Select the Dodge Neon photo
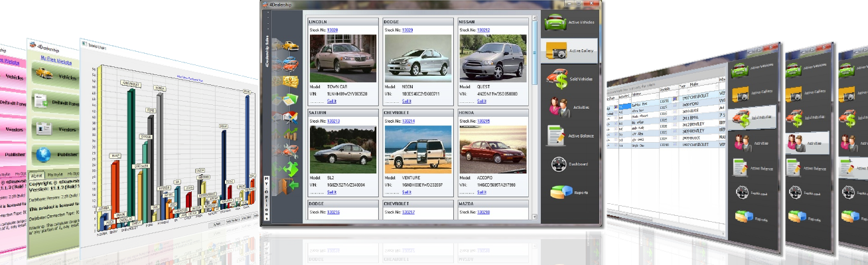868x265 pixels. [x=417, y=58]
